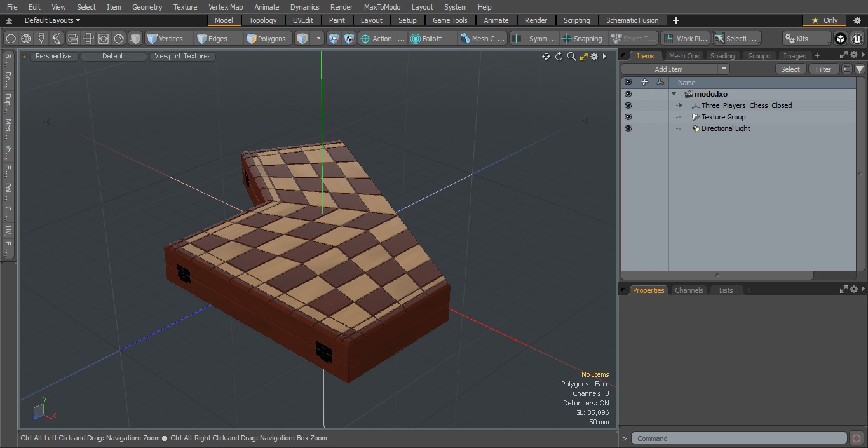
Task: Click the Filter button in Items panel
Action: 824,69
